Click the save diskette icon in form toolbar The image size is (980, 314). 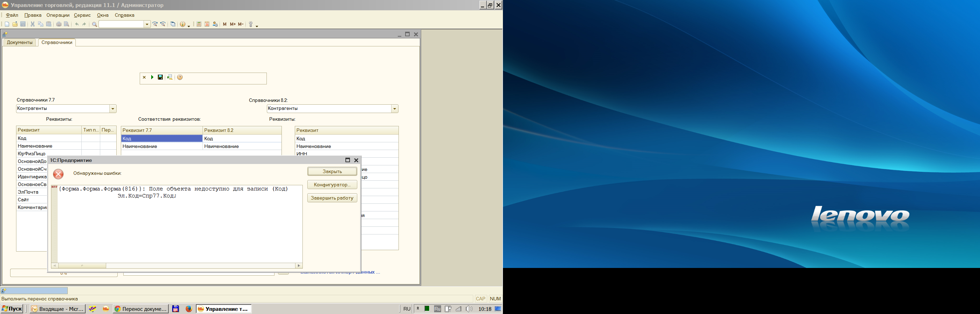click(x=160, y=77)
